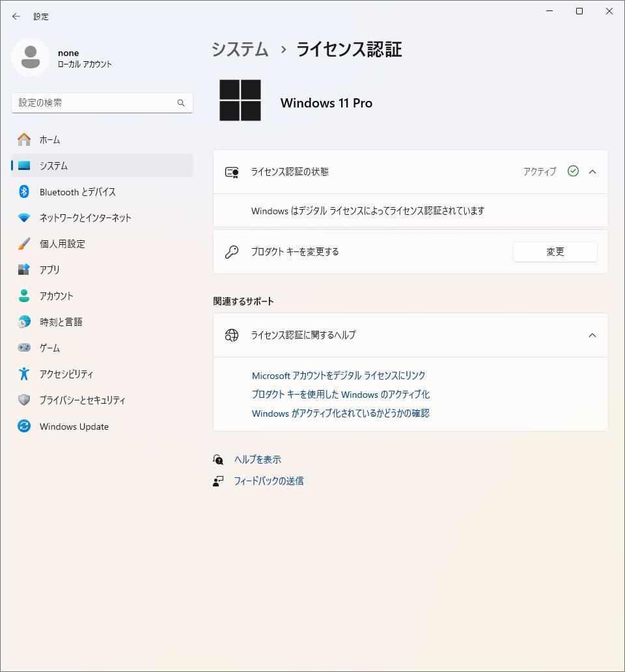Select the システム monitor icon

click(24, 165)
